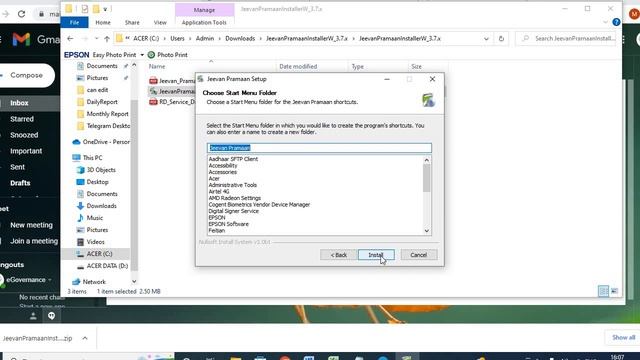This screenshot has width=640, height=360.
Task: Open Explorer help question mark icon
Action: 616,22
